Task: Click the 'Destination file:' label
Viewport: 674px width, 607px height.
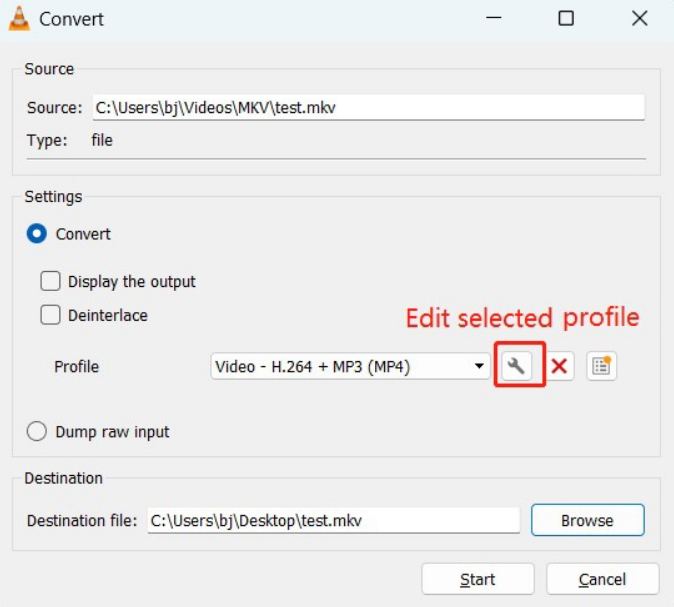Action: [x=82, y=521]
